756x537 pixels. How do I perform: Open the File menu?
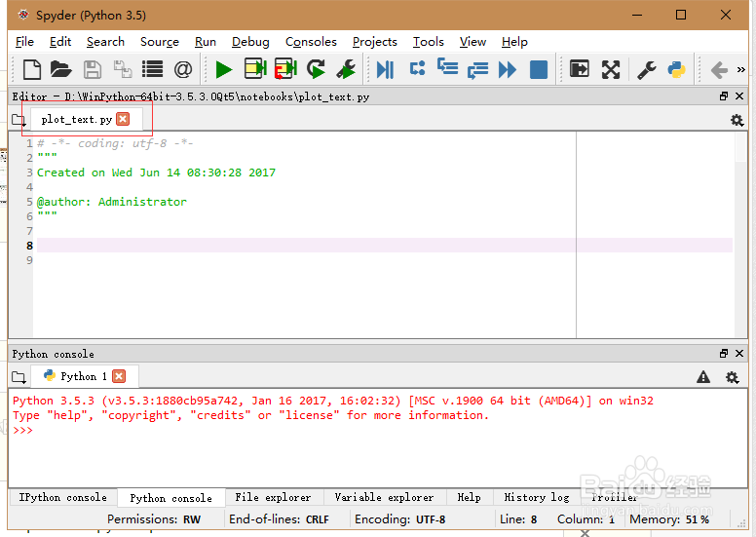coord(24,42)
